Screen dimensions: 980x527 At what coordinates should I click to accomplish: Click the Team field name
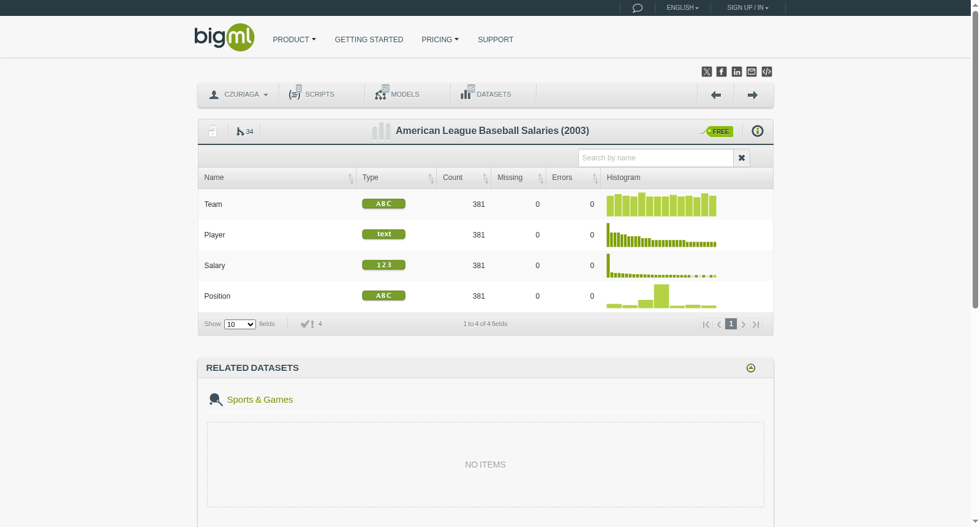tap(213, 204)
